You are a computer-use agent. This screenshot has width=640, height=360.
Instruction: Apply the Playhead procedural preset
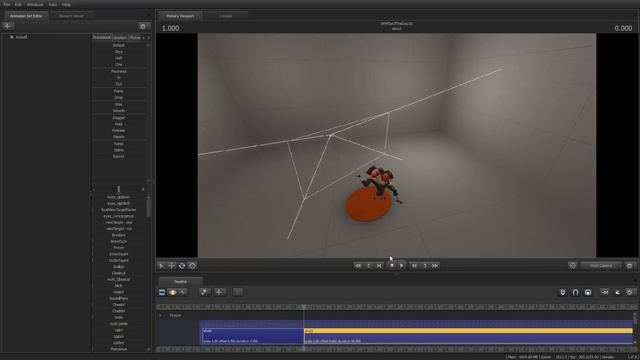tap(119, 71)
